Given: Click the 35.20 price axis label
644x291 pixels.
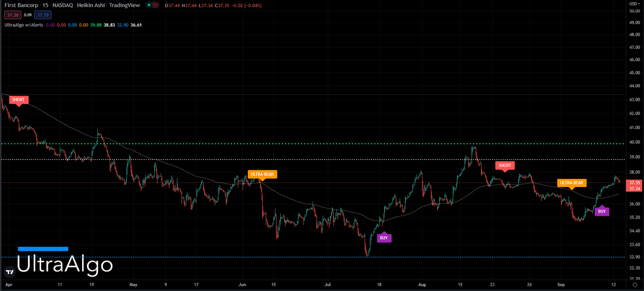Looking at the screenshot, I should click(x=634, y=217).
